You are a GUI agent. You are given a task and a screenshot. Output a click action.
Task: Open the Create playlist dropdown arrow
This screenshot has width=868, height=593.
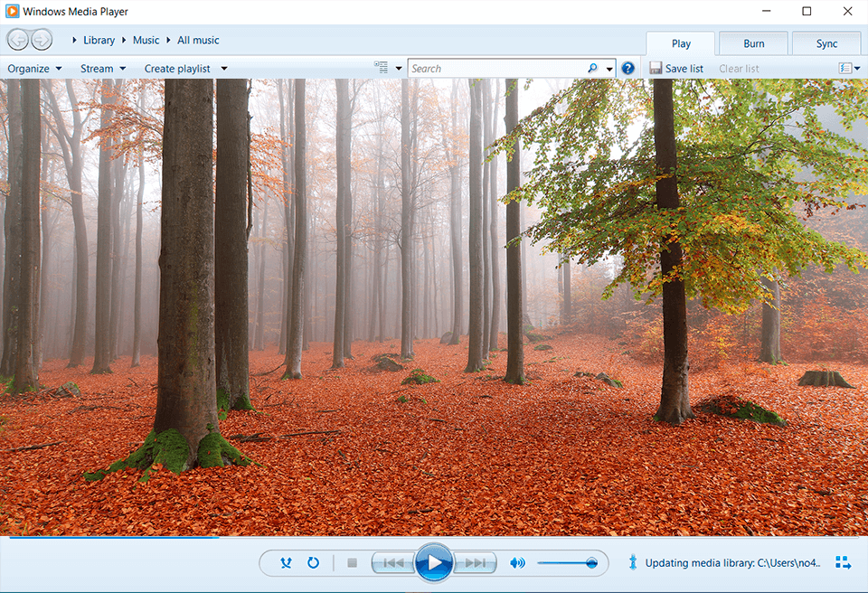pyautogui.click(x=222, y=68)
